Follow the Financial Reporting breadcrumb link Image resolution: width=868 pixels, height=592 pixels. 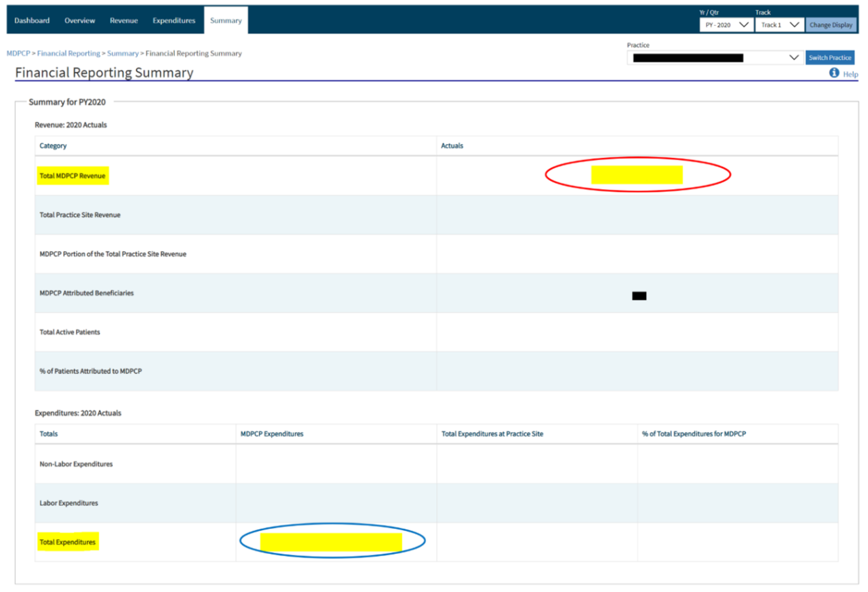tap(68, 53)
